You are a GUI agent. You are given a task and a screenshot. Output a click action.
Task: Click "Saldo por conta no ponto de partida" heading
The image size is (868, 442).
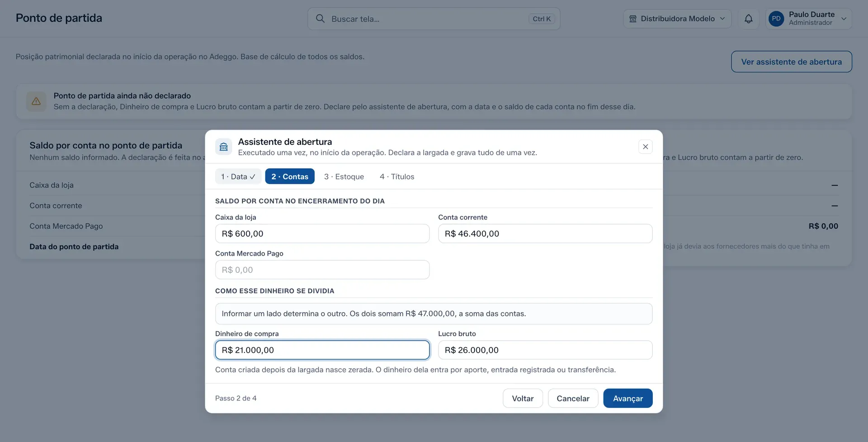[x=106, y=145]
